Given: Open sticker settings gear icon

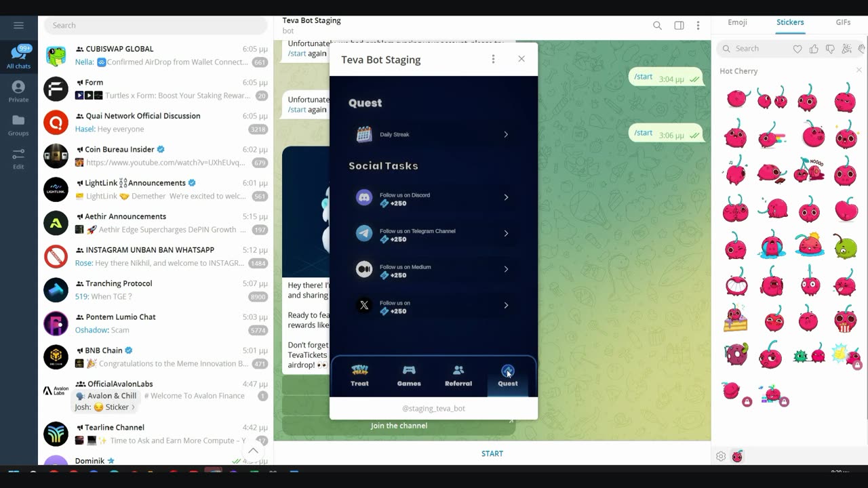Looking at the screenshot, I should point(721,456).
